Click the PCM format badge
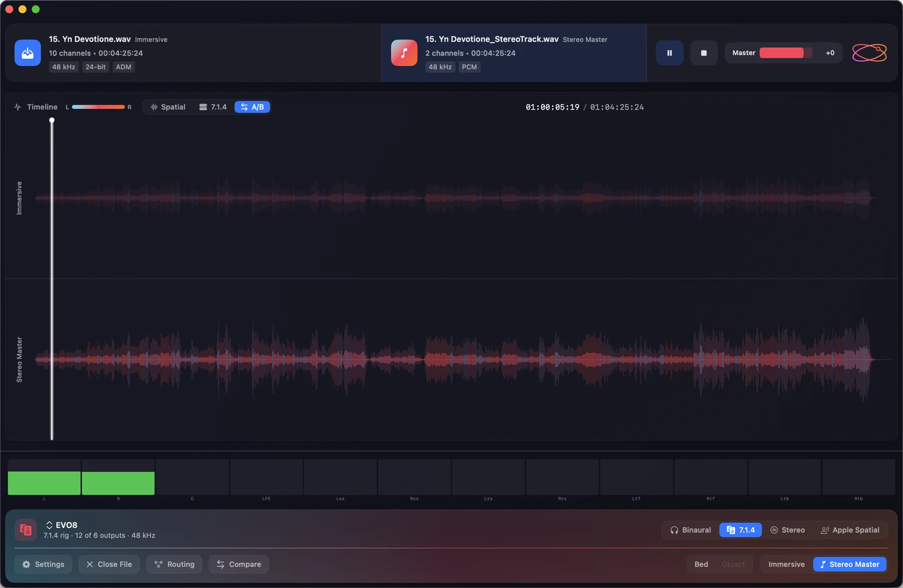Image resolution: width=903 pixels, height=588 pixels. tap(470, 67)
